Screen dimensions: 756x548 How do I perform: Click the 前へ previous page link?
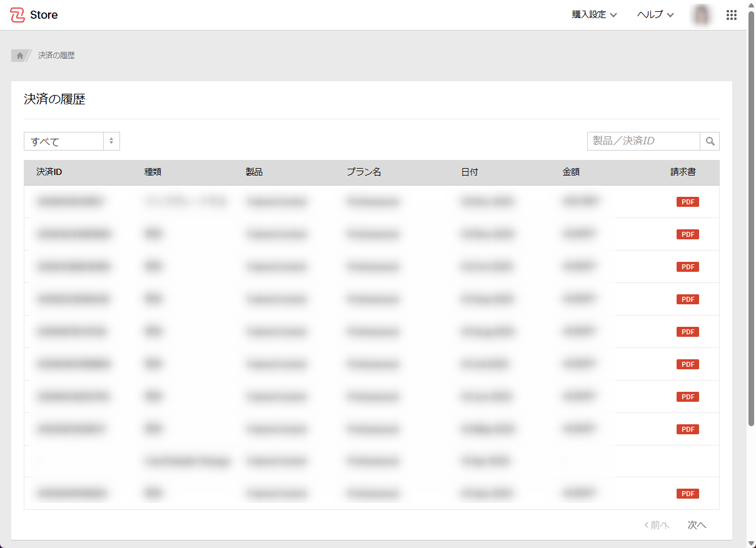[657, 525]
